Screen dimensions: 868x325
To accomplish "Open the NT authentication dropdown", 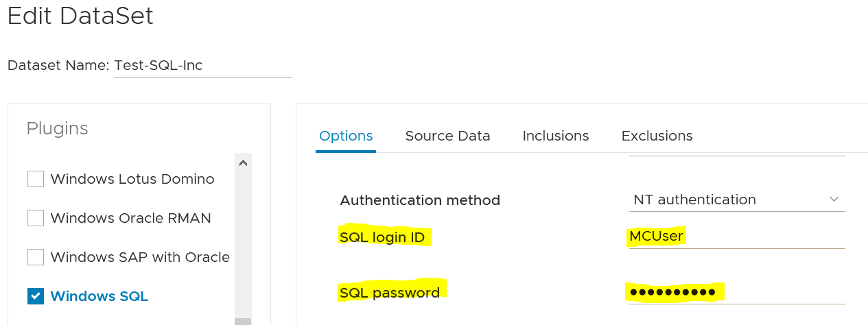I will click(x=727, y=200).
